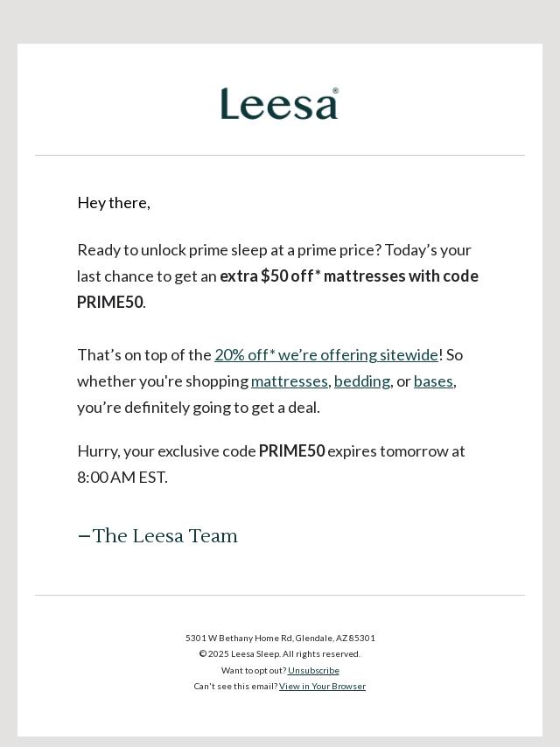Viewport: 560px width, 747px height.
Task: Click Unsubscribe in the footer
Action: pos(313,671)
